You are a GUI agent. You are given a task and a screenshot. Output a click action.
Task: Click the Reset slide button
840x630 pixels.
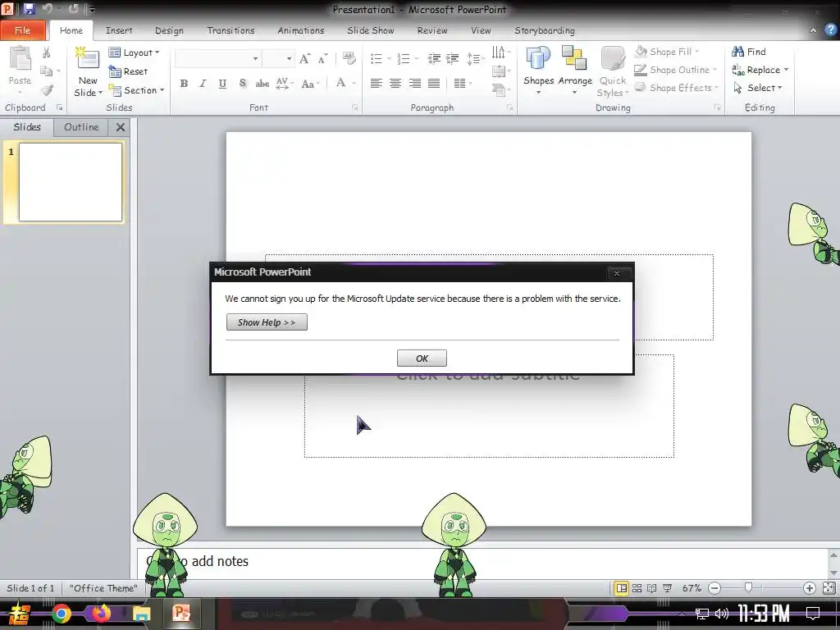[x=128, y=71]
